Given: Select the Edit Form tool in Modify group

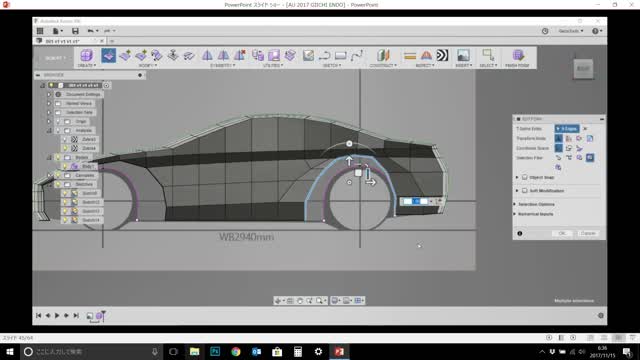Looking at the screenshot, I should [109, 56].
